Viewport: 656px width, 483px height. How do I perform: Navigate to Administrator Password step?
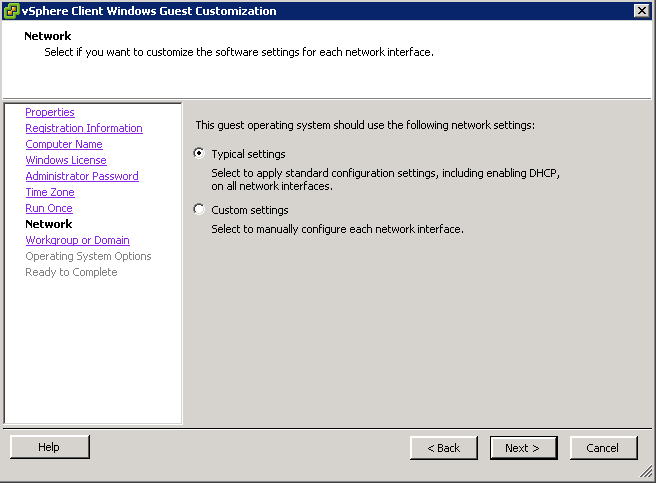(82, 176)
